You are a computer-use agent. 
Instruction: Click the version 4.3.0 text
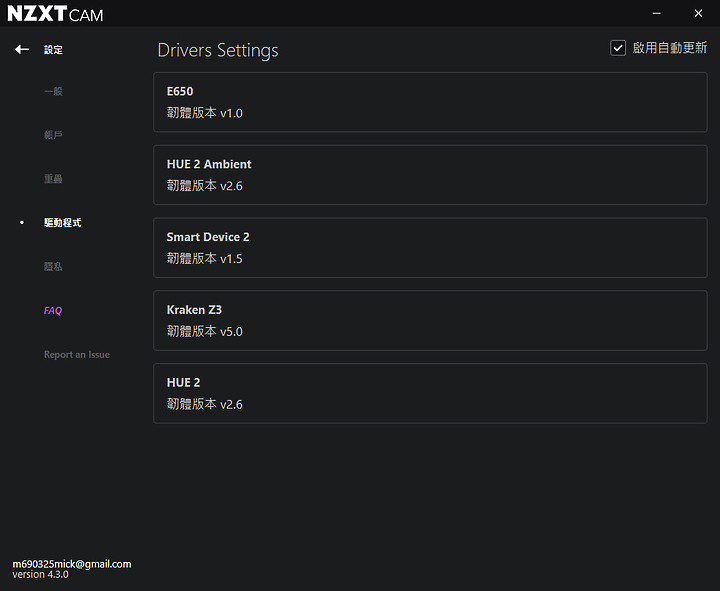point(40,574)
